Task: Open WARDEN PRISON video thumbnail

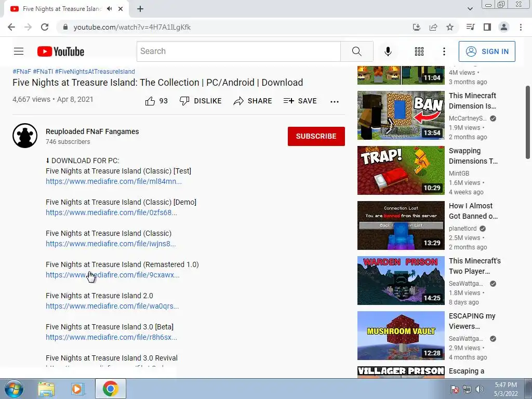Action: [x=401, y=281]
